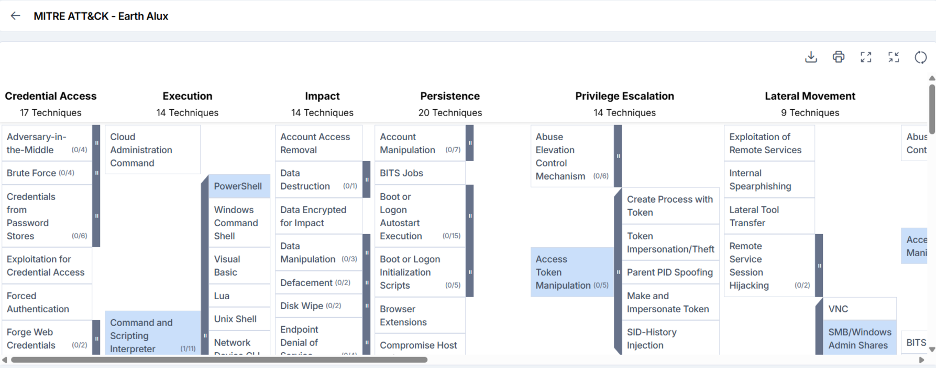Download the ATT&CK matrix

[811, 57]
